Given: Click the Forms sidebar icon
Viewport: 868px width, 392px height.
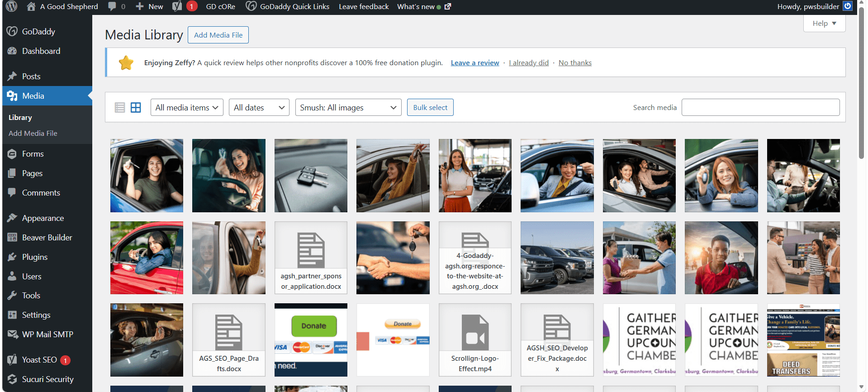Looking at the screenshot, I should coord(12,154).
